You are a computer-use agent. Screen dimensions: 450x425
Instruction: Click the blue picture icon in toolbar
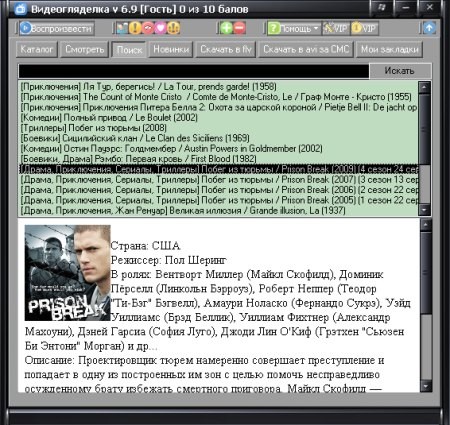click(x=122, y=28)
